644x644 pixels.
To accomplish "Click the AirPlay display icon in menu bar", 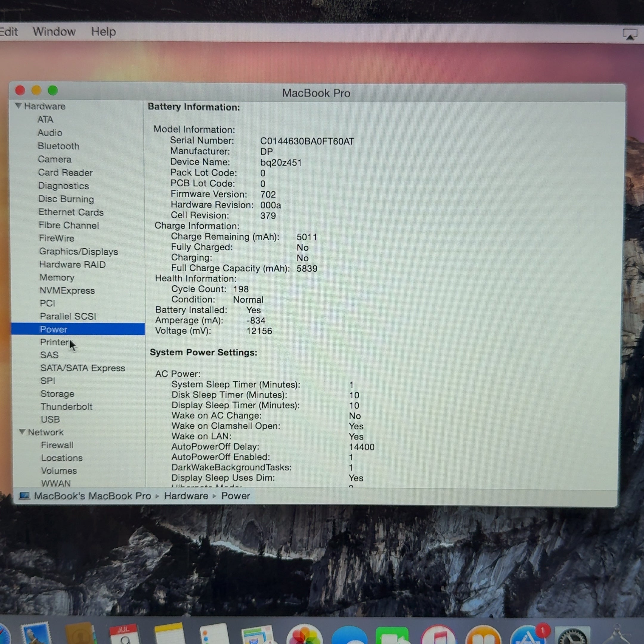I will [x=629, y=34].
